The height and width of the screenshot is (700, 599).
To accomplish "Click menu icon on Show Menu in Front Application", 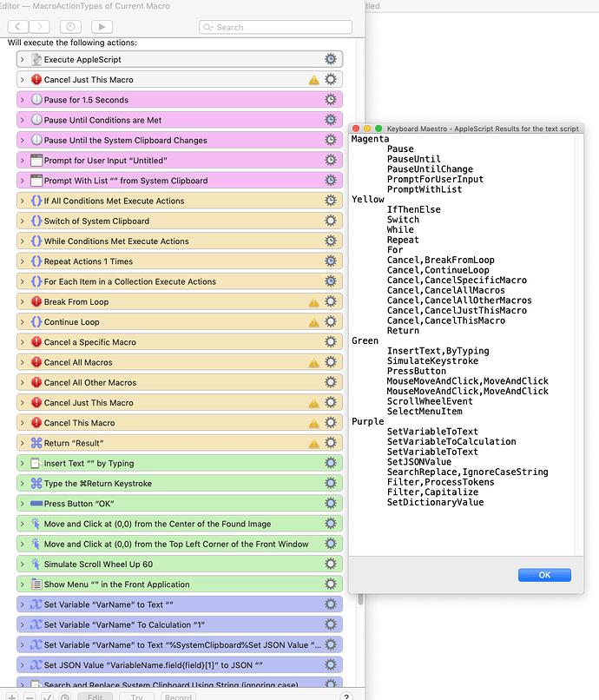I will click(36, 584).
